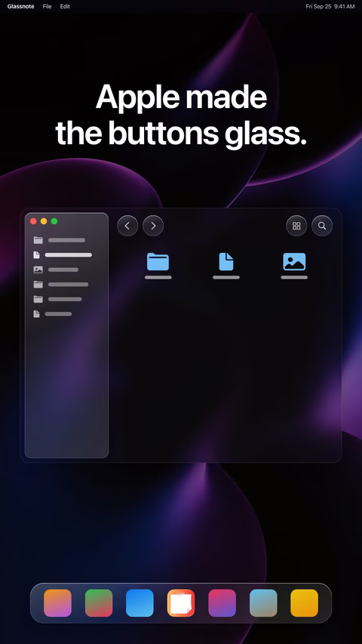Launch the green-to-red gradient dock app
The height and width of the screenshot is (644, 362).
[x=99, y=603]
